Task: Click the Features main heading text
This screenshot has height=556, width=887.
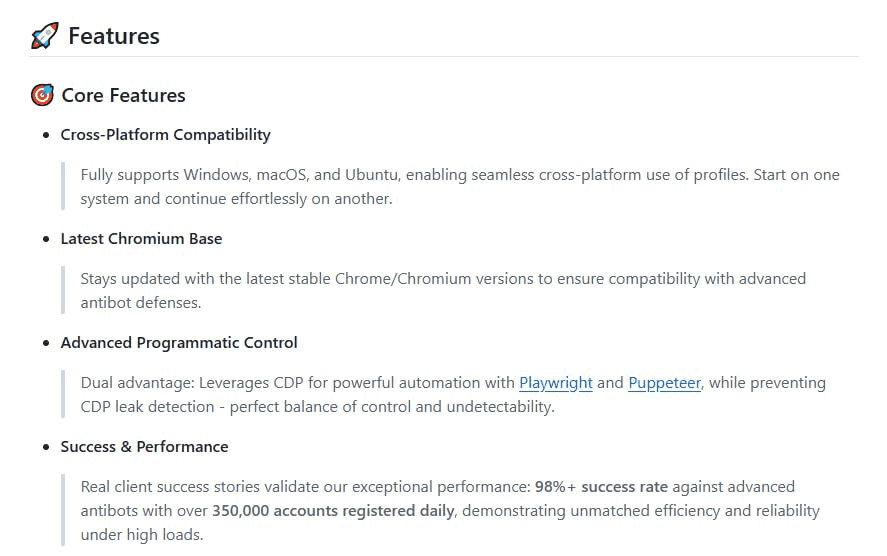Action: [x=114, y=37]
